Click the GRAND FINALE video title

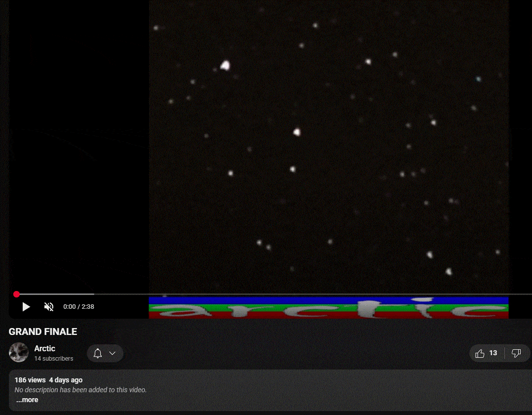(43, 332)
